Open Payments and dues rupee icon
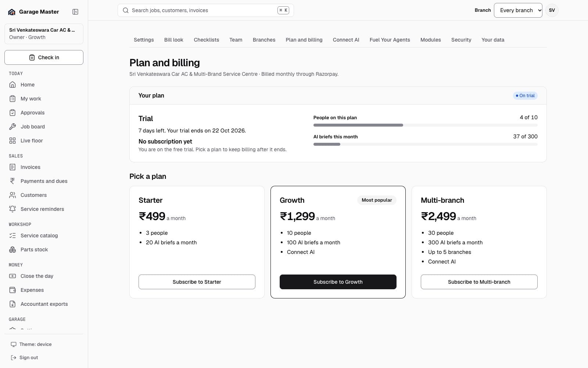 [12, 181]
